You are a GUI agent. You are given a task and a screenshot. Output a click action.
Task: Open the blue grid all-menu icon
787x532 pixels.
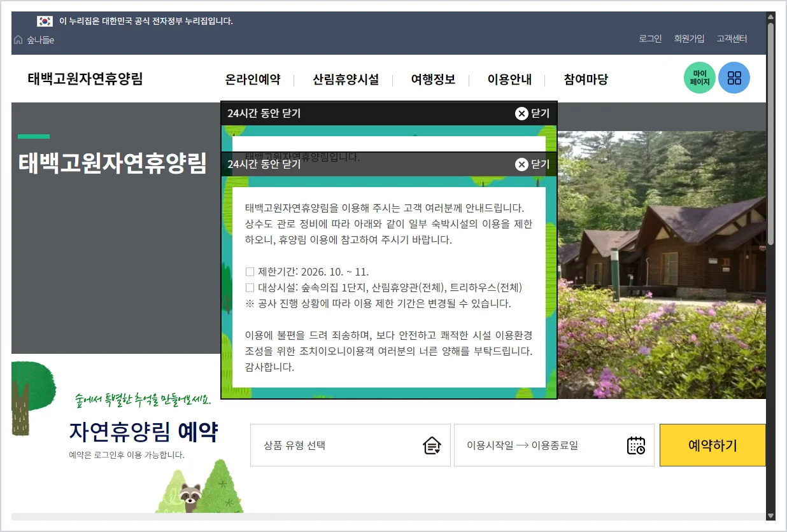[734, 78]
